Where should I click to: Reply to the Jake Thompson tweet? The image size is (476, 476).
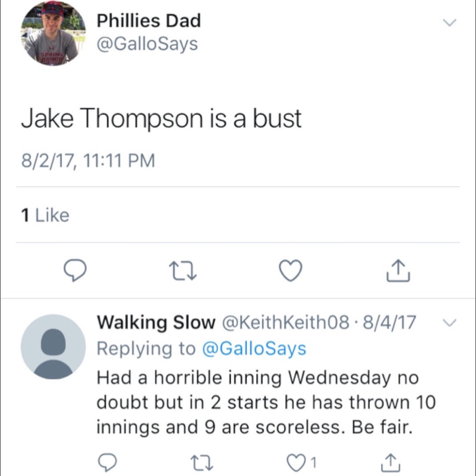(x=76, y=271)
